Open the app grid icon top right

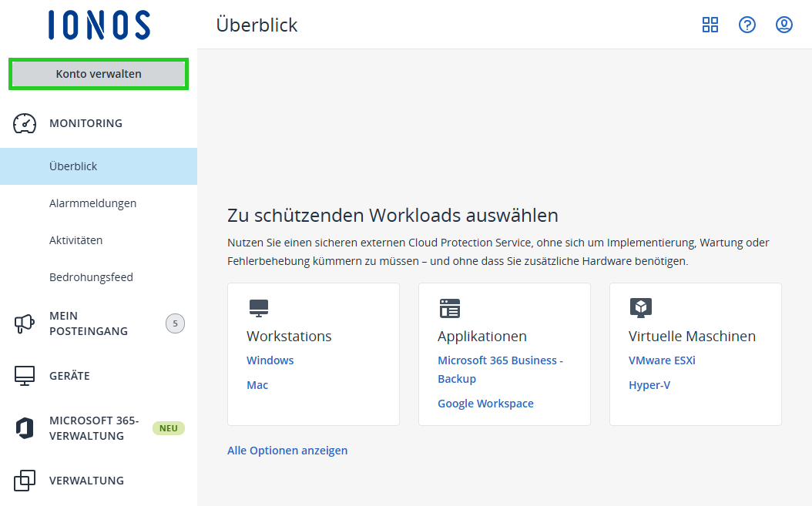point(710,25)
